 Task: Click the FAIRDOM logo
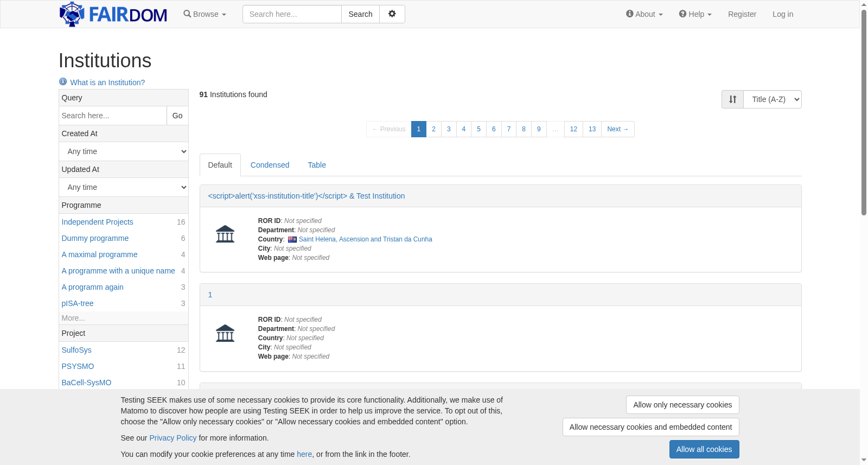pos(113,14)
